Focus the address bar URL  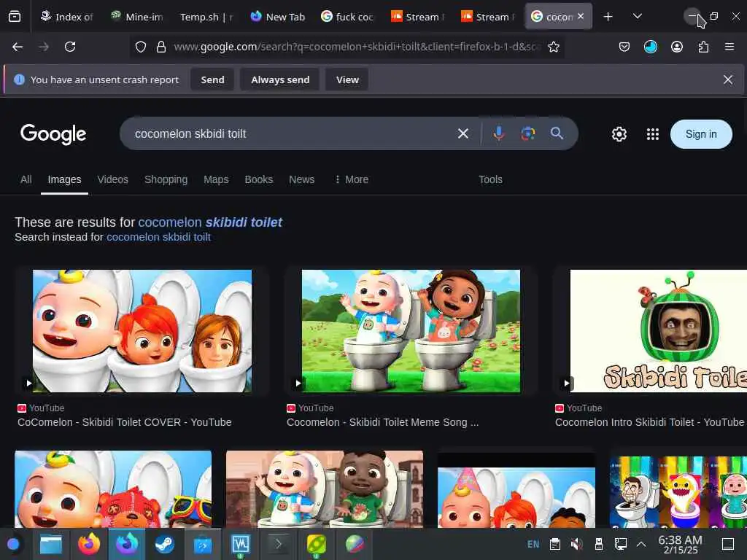(x=357, y=47)
